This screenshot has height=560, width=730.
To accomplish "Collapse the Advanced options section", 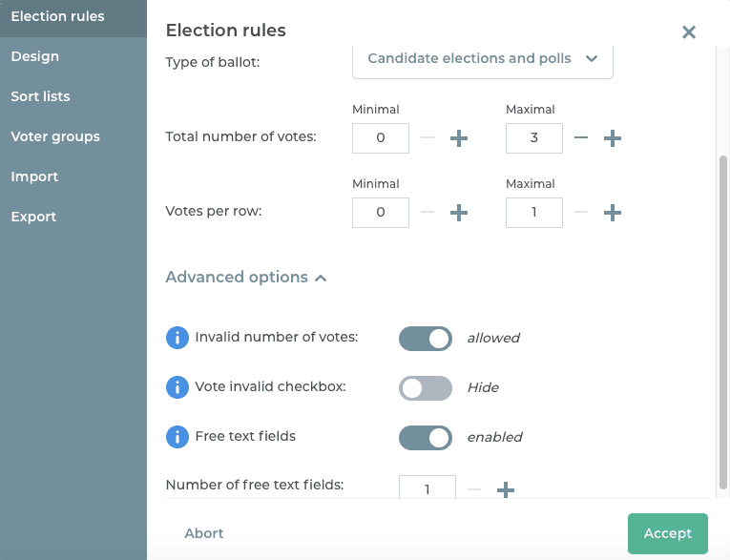I will [246, 278].
